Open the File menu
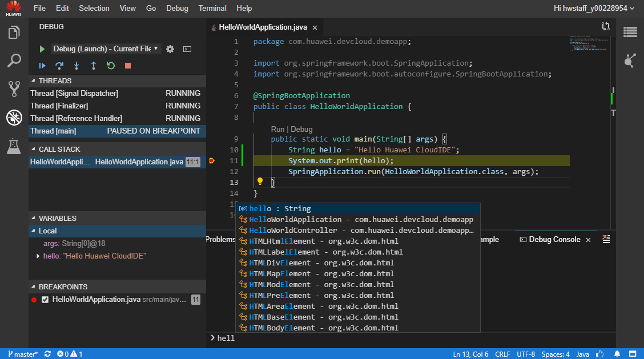Screen dimensions: 644x359 [39, 8]
